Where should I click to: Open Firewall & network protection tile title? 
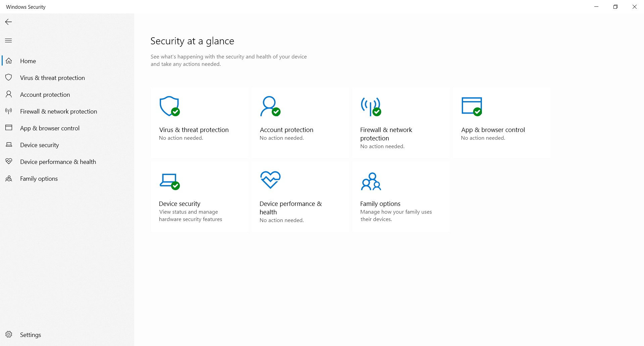[x=386, y=134]
